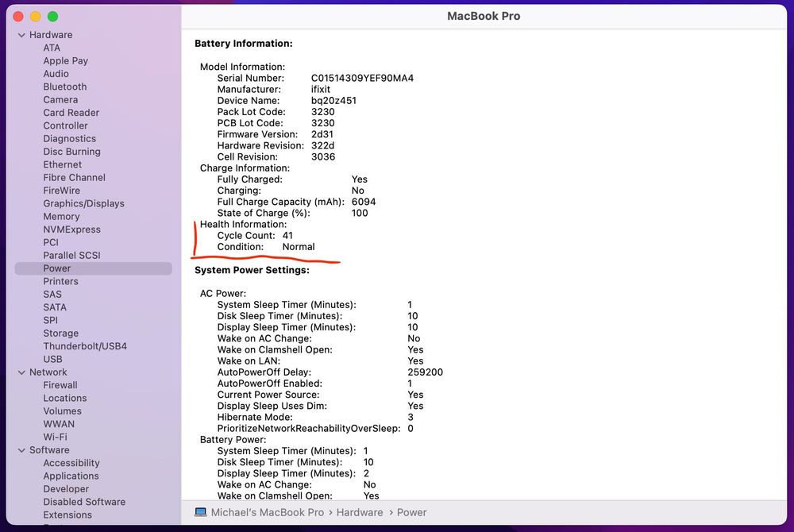Image resolution: width=794 pixels, height=532 pixels.
Task: Select Apple Pay in the sidebar
Action: coord(65,60)
